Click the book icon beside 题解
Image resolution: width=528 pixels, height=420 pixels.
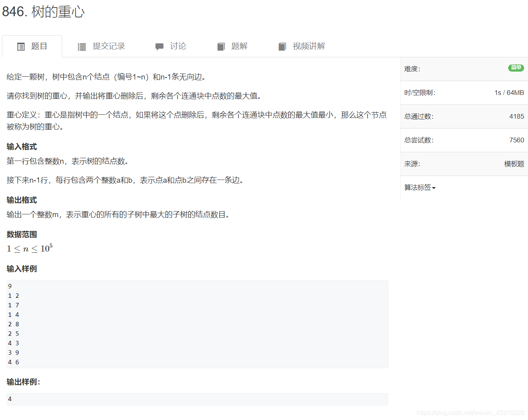(x=221, y=46)
